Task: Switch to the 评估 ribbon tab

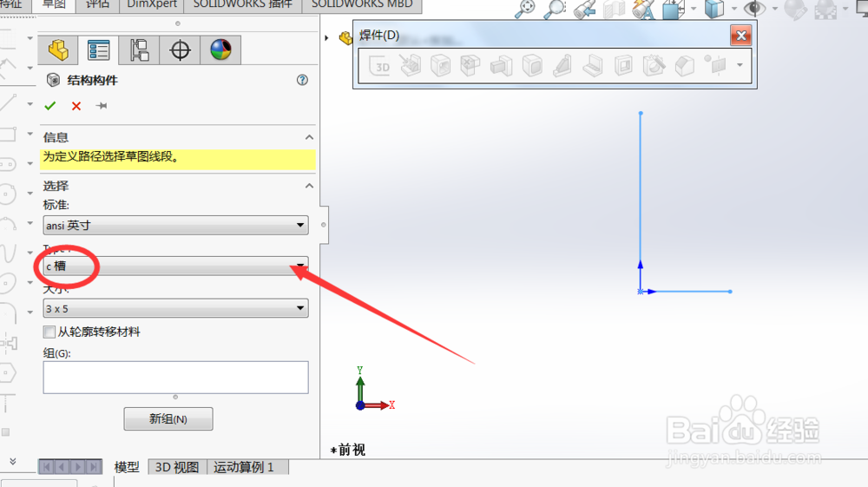Action: [97, 4]
